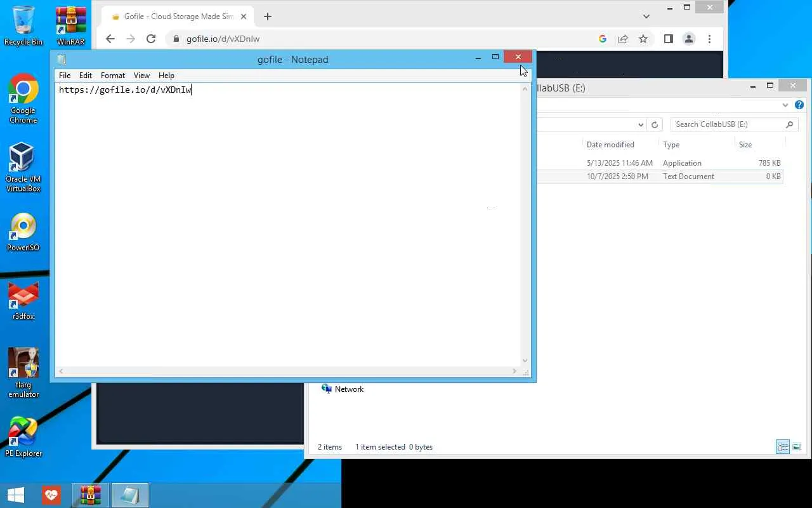Screen dimensions: 812x508
Task: Launch WinRAR from the desktop
Action: click(70, 25)
